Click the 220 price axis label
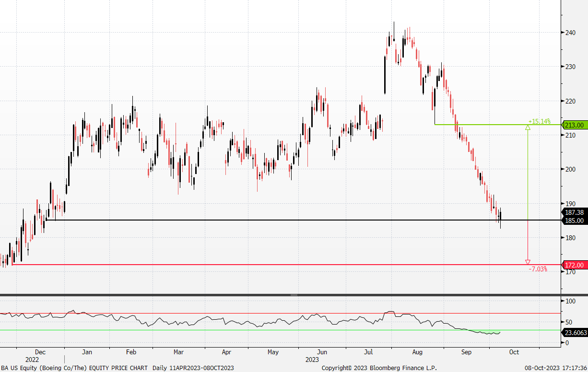This screenshot has height=372, width=588. click(571, 101)
